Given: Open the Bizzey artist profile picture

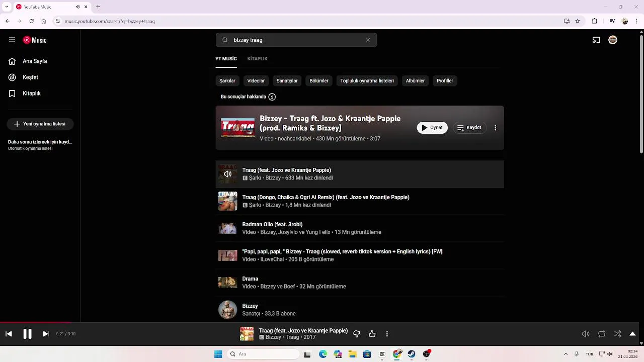Looking at the screenshot, I should 227,310.
